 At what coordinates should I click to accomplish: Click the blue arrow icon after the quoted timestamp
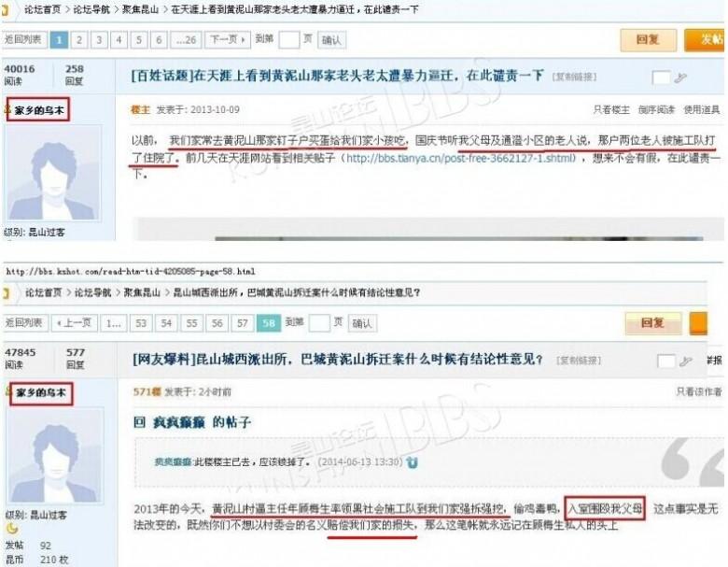click(x=412, y=462)
